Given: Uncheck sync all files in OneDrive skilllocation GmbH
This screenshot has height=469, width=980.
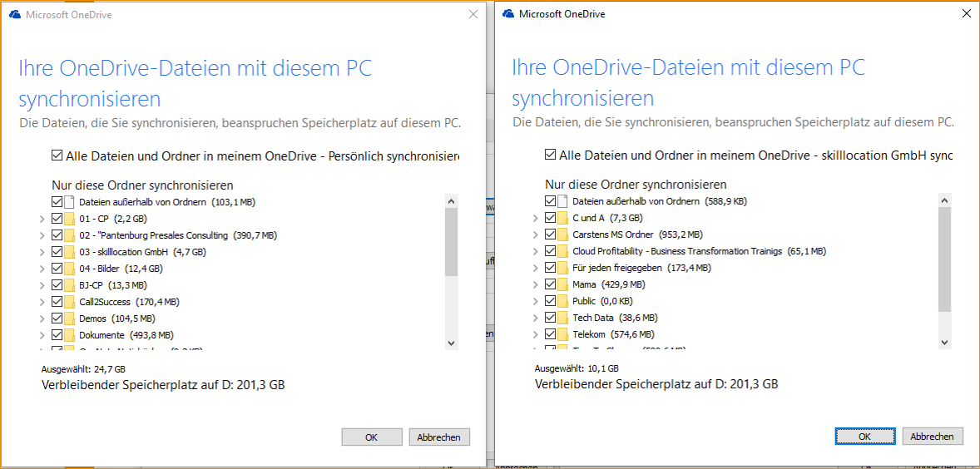Looking at the screenshot, I should pyautogui.click(x=550, y=154).
